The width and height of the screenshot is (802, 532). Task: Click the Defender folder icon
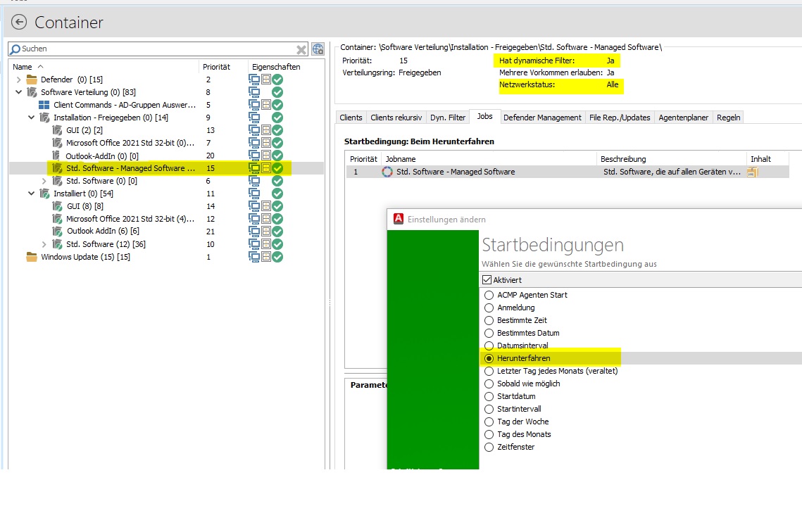pos(32,80)
